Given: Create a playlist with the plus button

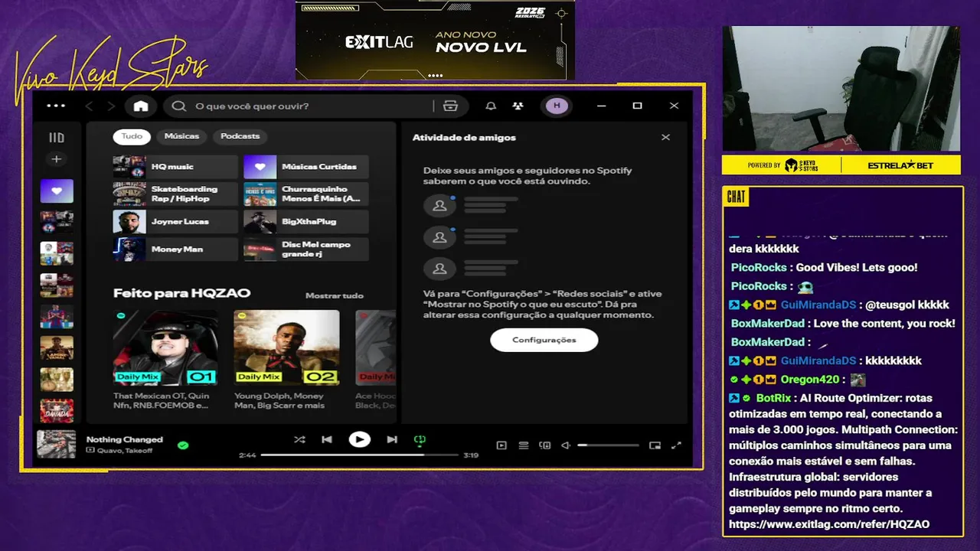Looking at the screenshot, I should [56, 159].
